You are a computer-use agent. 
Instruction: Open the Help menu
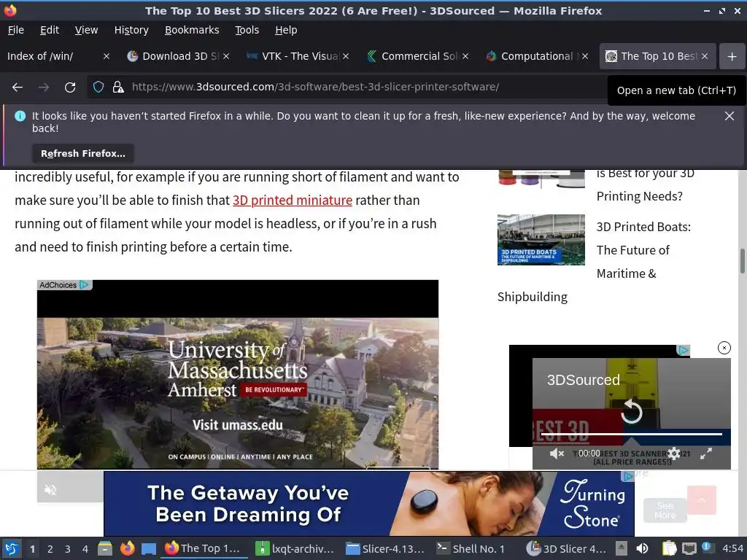[x=286, y=30]
